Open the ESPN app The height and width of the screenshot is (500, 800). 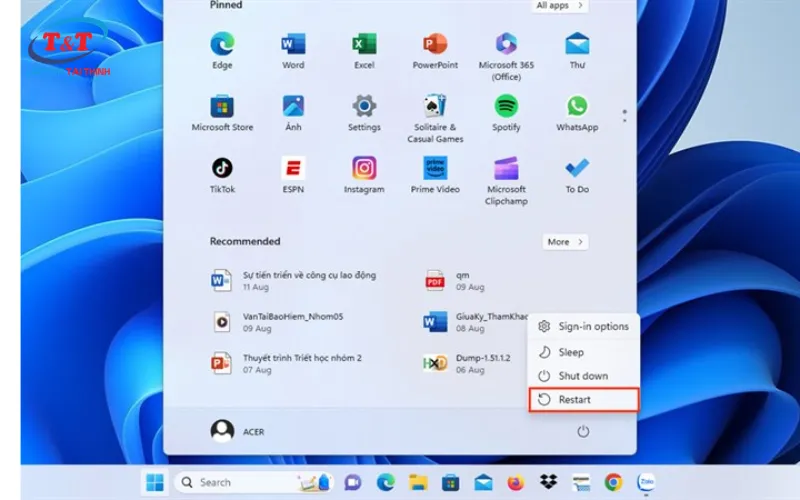point(293,175)
